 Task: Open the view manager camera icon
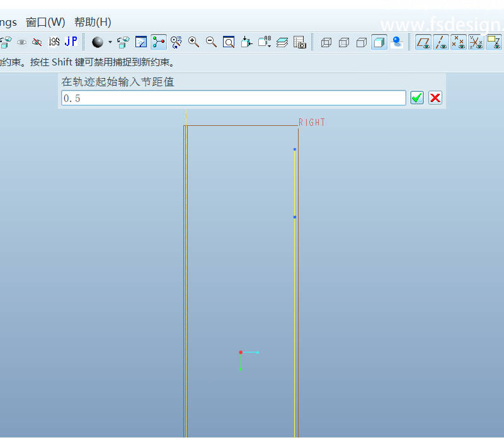point(300,42)
